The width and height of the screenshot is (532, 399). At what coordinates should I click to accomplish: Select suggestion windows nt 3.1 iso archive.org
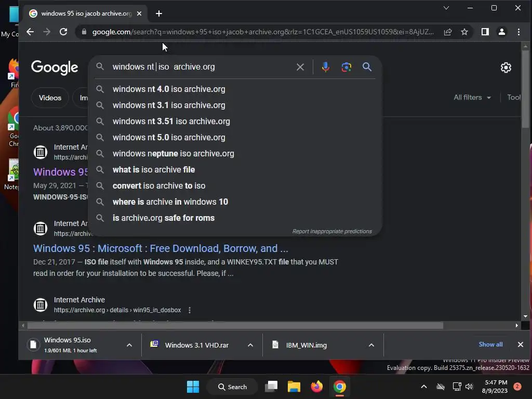pyautogui.click(x=235, y=105)
